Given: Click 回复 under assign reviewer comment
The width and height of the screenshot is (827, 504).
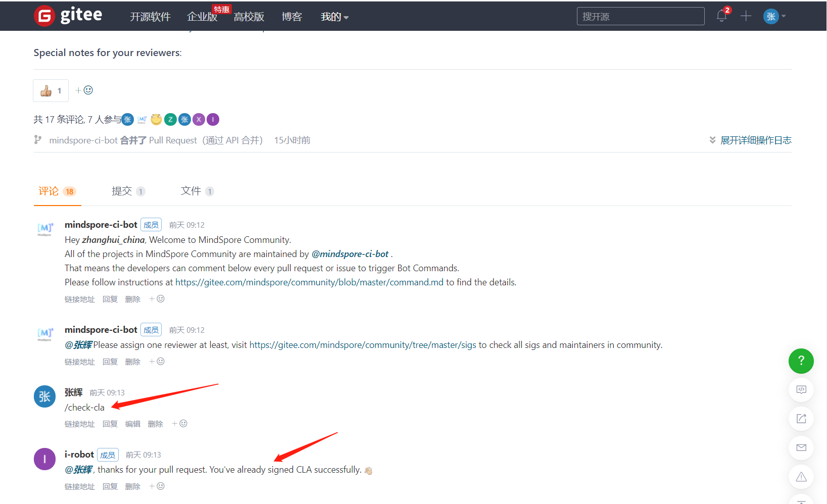Looking at the screenshot, I should [x=110, y=362].
